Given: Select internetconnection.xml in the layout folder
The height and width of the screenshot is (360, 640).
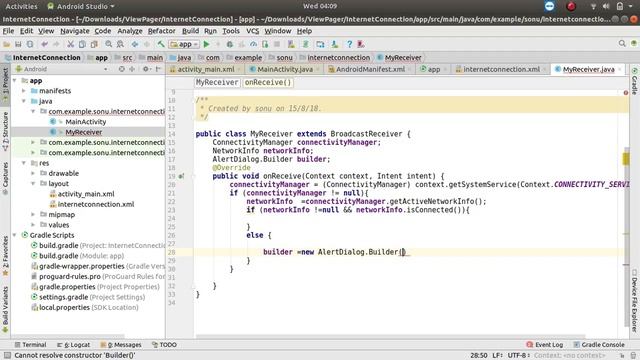Looking at the screenshot, I should coord(96,204).
